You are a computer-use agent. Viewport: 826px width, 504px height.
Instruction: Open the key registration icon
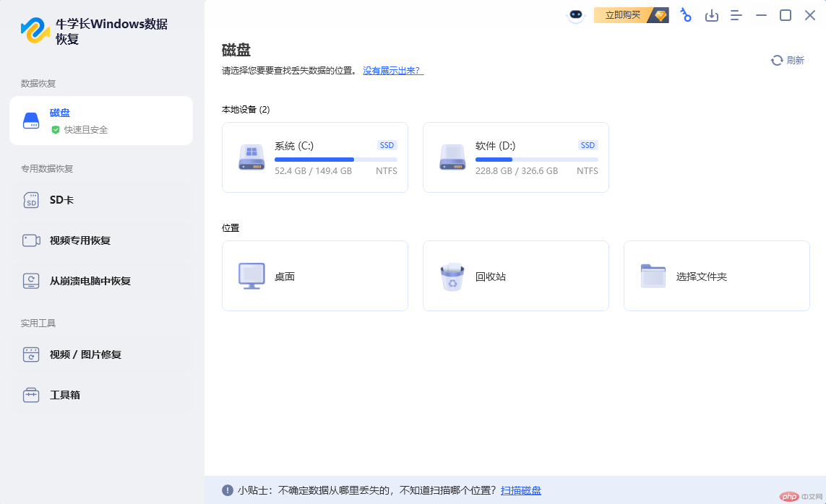point(686,15)
